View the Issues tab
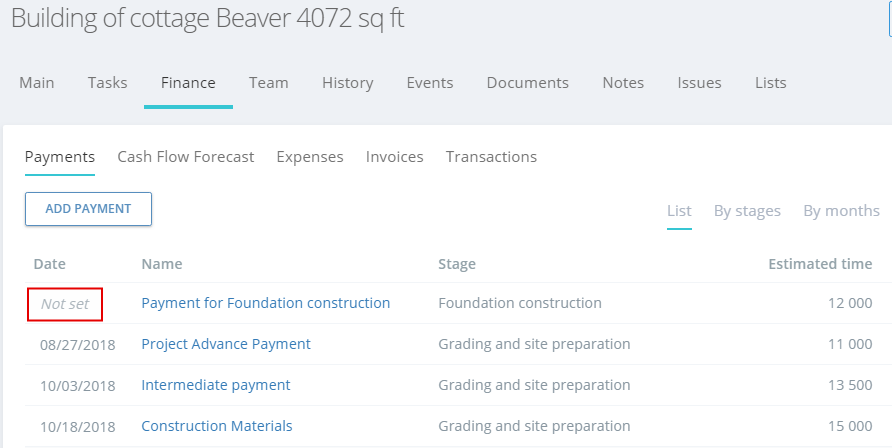892x448 pixels. coord(699,83)
